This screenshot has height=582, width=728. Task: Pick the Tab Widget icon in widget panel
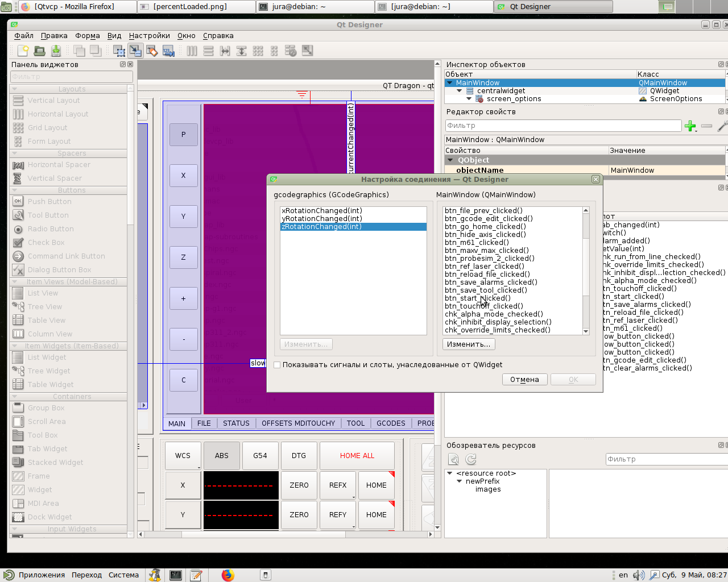[18, 448]
